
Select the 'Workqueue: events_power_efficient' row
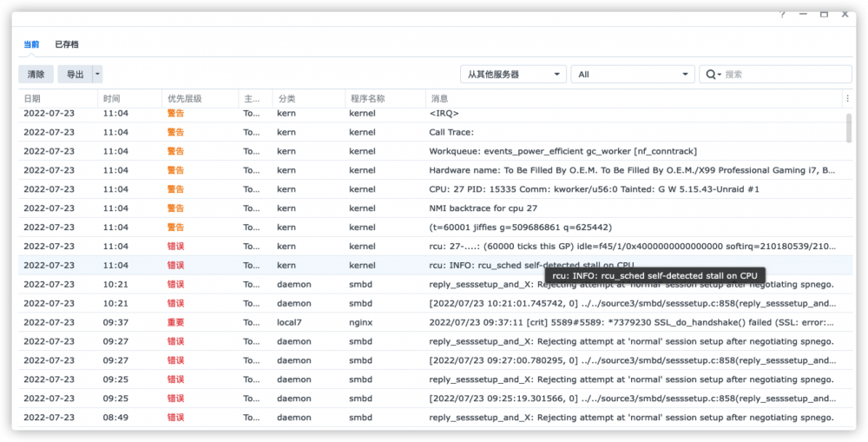[x=435, y=151]
